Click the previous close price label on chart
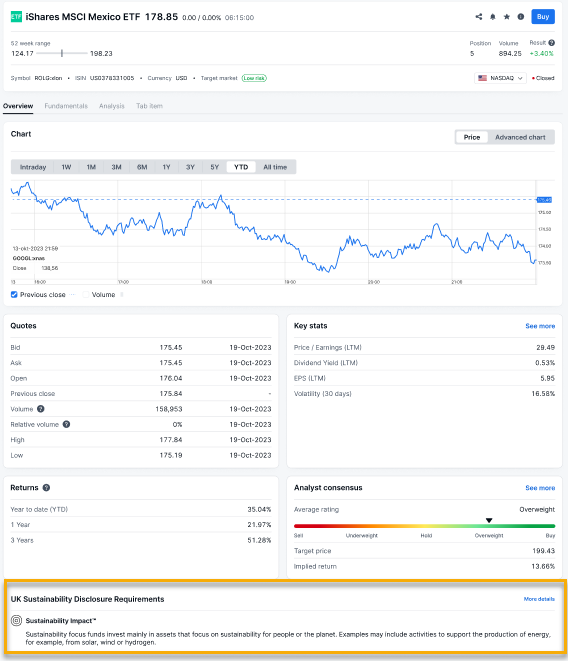The width and height of the screenshot is (568, 661). pyautogui.click(x=544, y=200)
